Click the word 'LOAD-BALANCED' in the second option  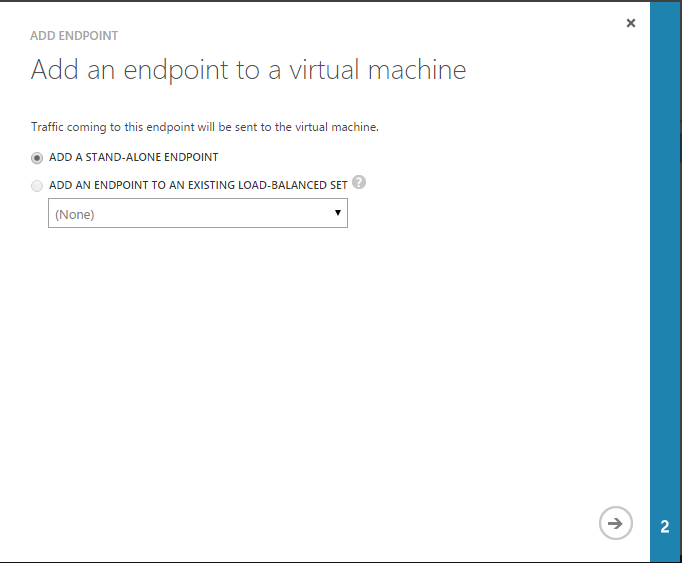click(x=277, y=185)
